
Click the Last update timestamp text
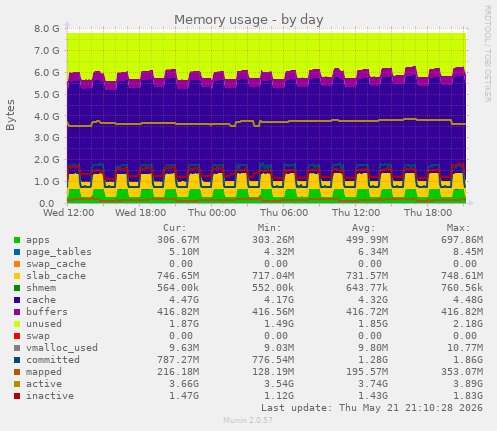[372, 408]
